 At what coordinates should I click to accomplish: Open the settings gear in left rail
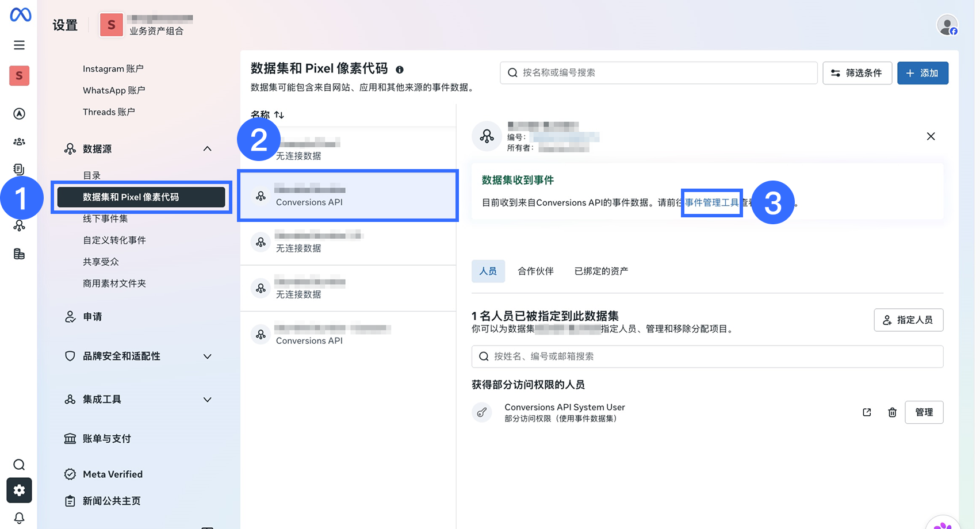point(19,490)
